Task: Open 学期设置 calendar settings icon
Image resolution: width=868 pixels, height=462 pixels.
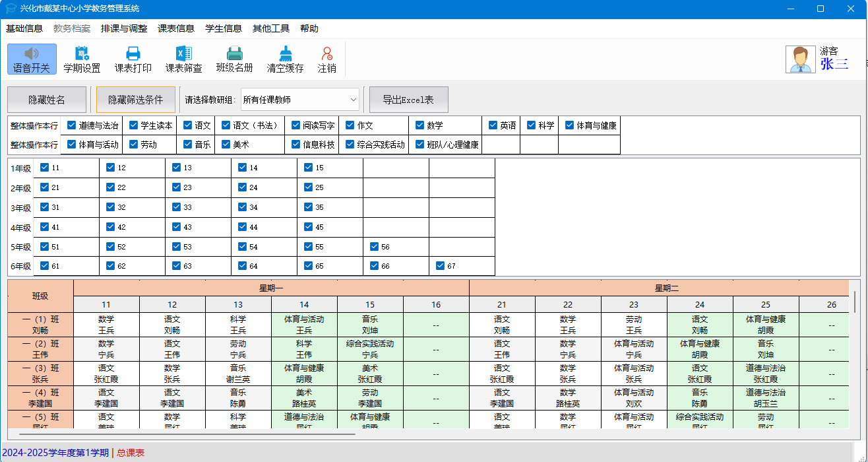Action: 82,53
